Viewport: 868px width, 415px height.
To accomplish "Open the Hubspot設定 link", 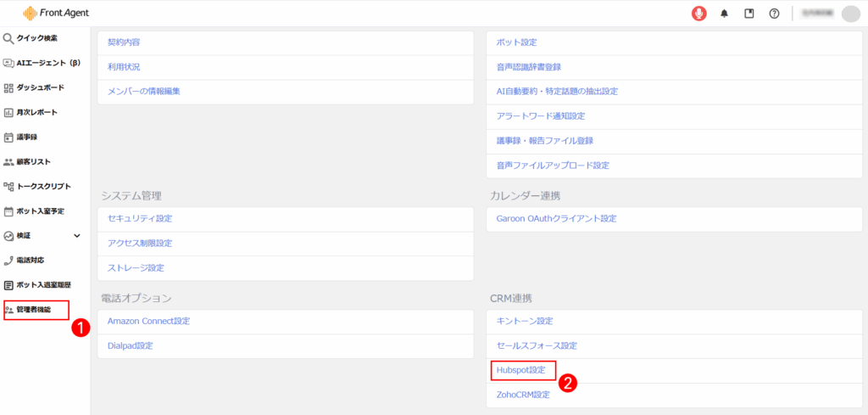I will 523,370.
